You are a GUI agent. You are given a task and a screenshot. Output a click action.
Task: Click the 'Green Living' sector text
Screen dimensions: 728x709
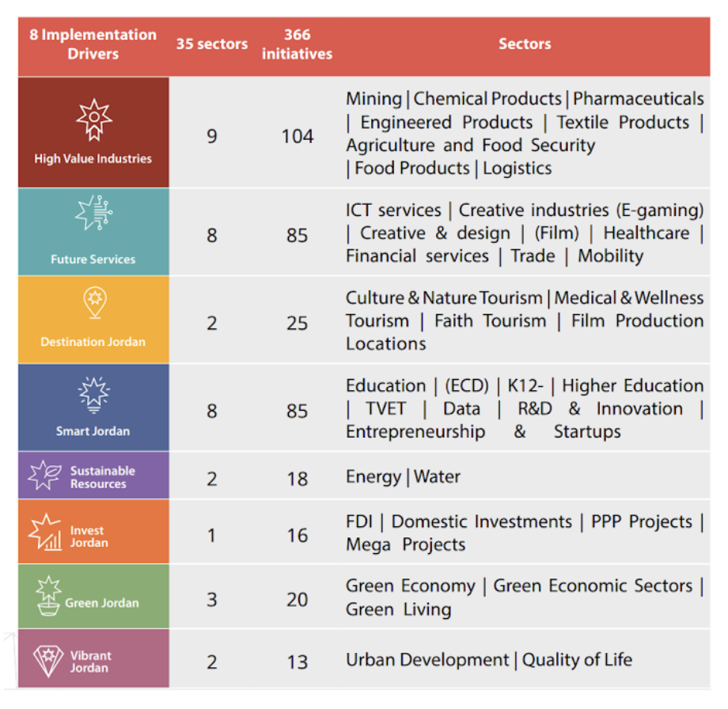pos(398,610)
